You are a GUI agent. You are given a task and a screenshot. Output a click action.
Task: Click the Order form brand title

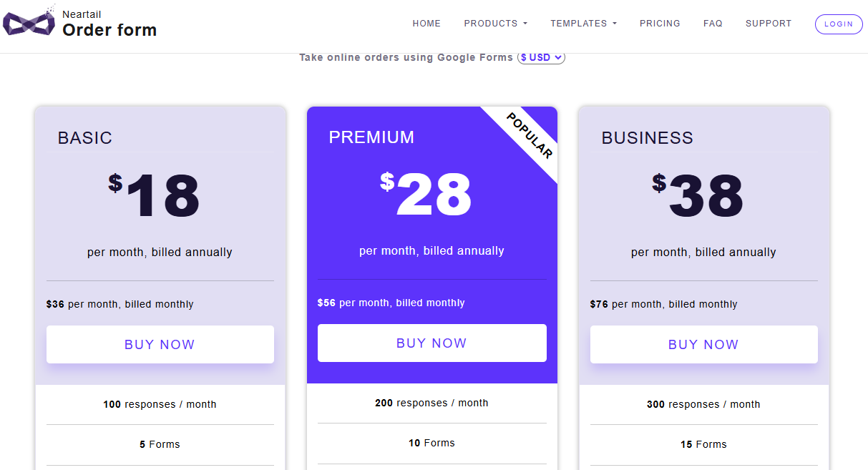[109, 30]
